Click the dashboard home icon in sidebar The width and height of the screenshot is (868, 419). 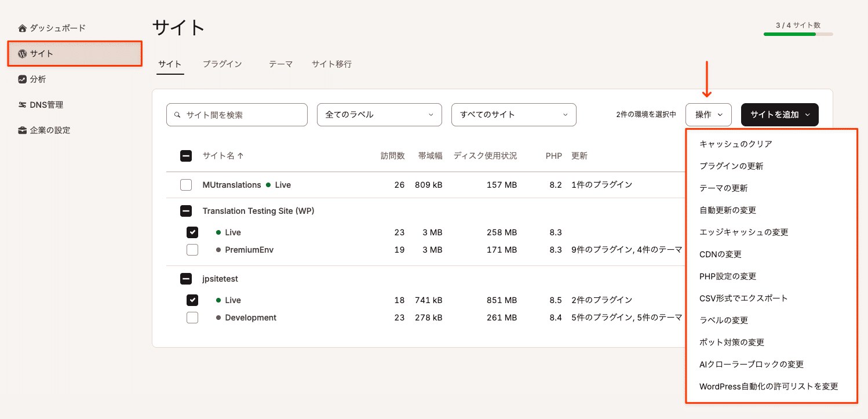(x=22, y=28)
